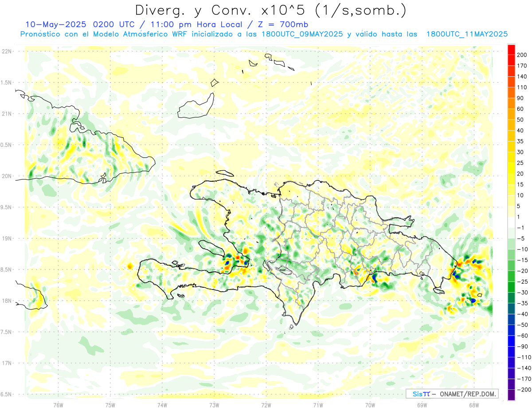Click the -200 value on the color scale

(x=525, y=390)
